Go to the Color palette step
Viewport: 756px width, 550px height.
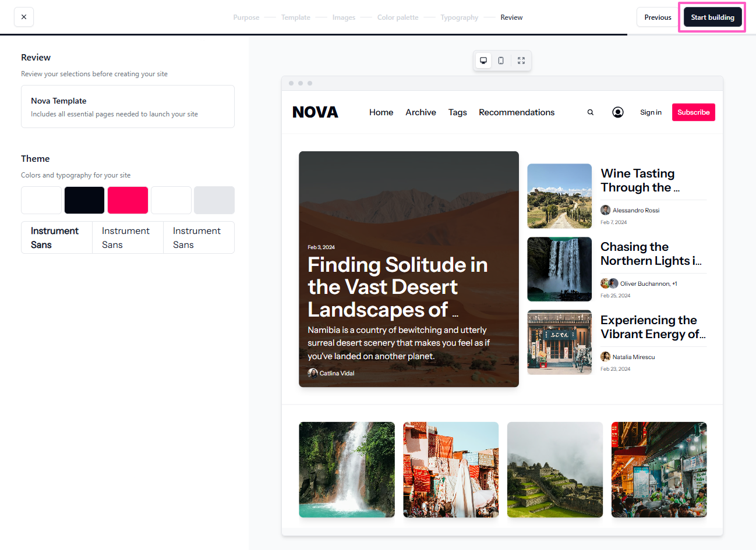pyautogui.click(x=398, y=17)
